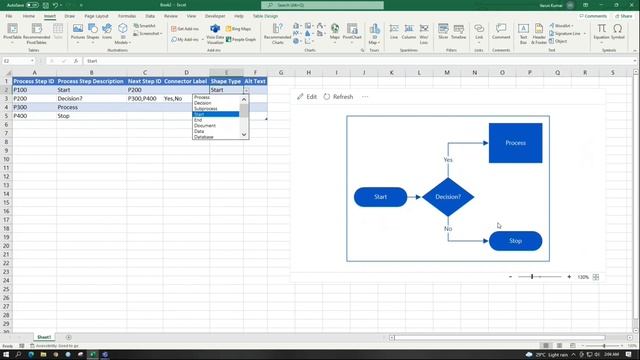
Task: Insert a Timeline filter
Action: 458,32
